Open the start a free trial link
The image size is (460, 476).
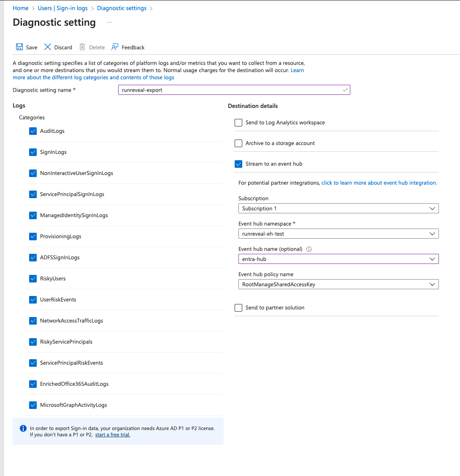[113, 435]
